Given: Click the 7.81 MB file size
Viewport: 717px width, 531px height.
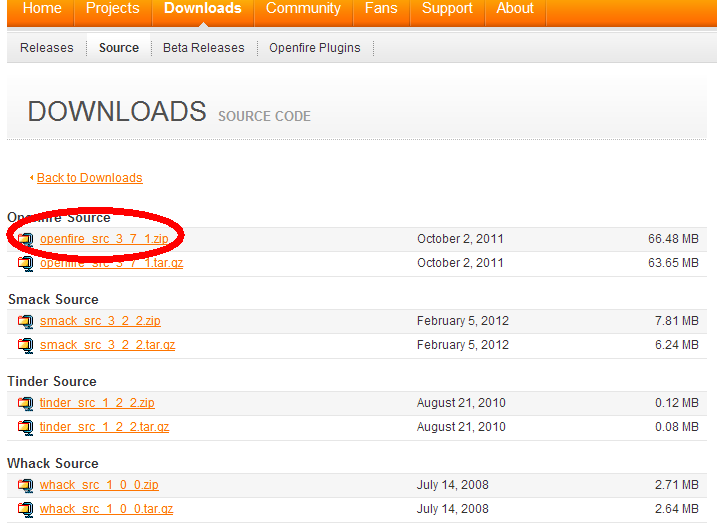Looking at the screenshot, I should click(676, 321).
